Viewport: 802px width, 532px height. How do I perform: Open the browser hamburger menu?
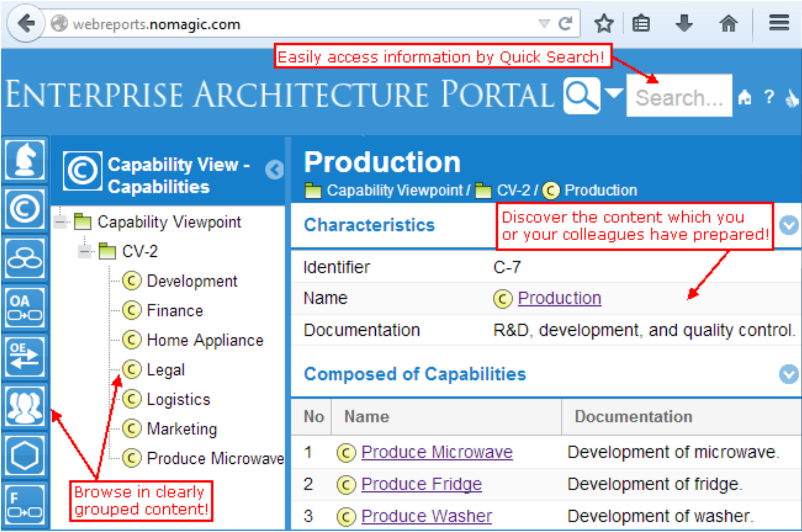pyautogui.click(x=779, y=23)
